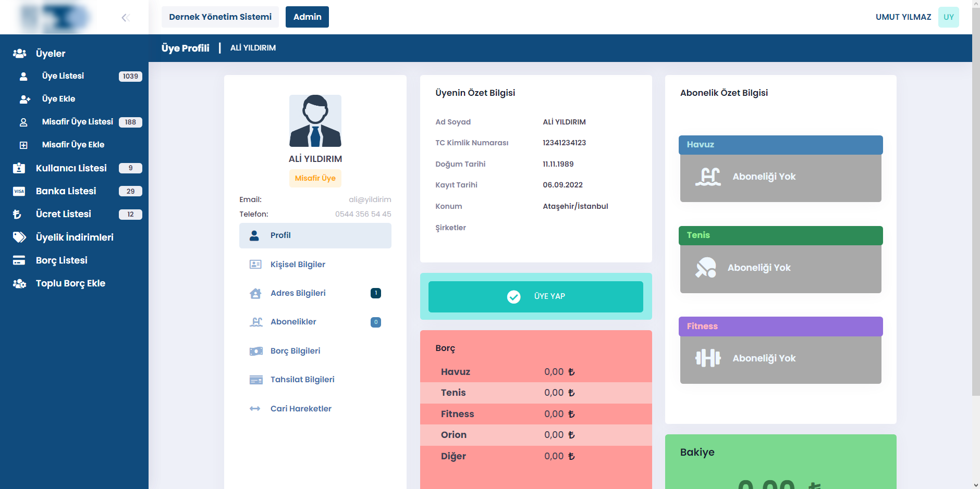Click the UY user avatar badge
Image resolution: width=980 pixels, height=489 pixels.
point(948,17)
